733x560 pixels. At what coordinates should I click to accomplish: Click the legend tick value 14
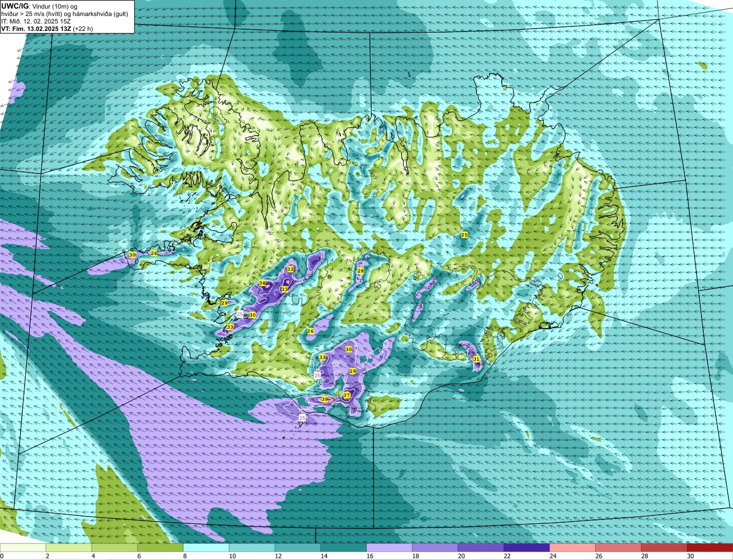[x=323, y=556]
